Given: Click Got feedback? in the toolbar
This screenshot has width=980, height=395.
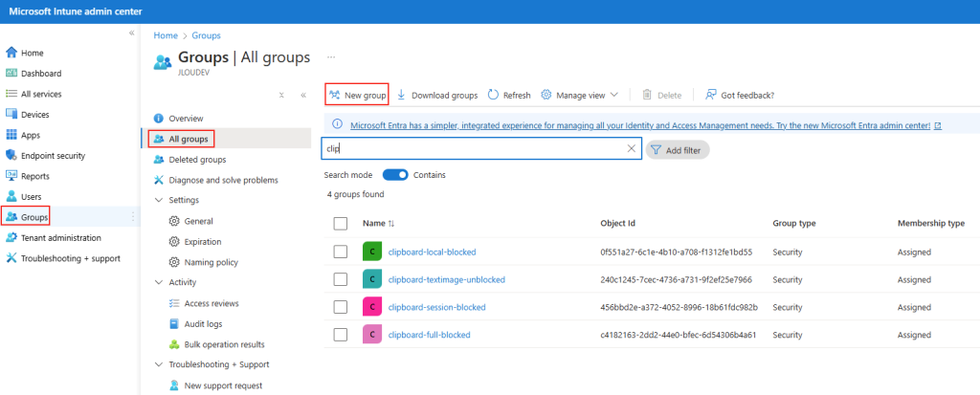Looking at the screenshot, I should point(740,95).
